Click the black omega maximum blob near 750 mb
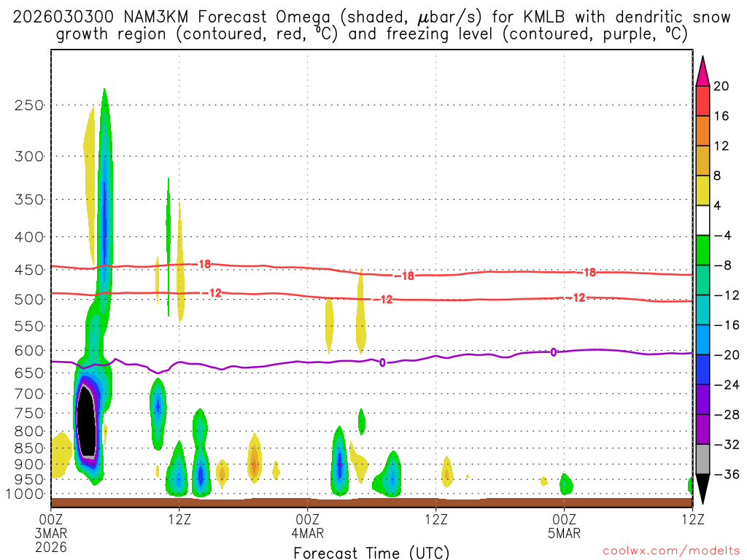The image size is (747, 560). [88, 421]
